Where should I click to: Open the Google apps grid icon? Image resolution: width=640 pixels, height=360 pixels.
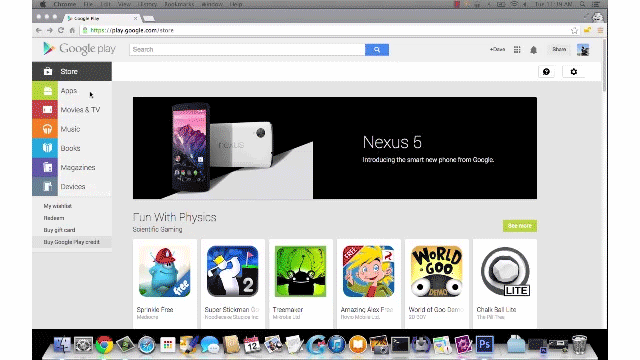pyautogui.click(x=517, y=49)
